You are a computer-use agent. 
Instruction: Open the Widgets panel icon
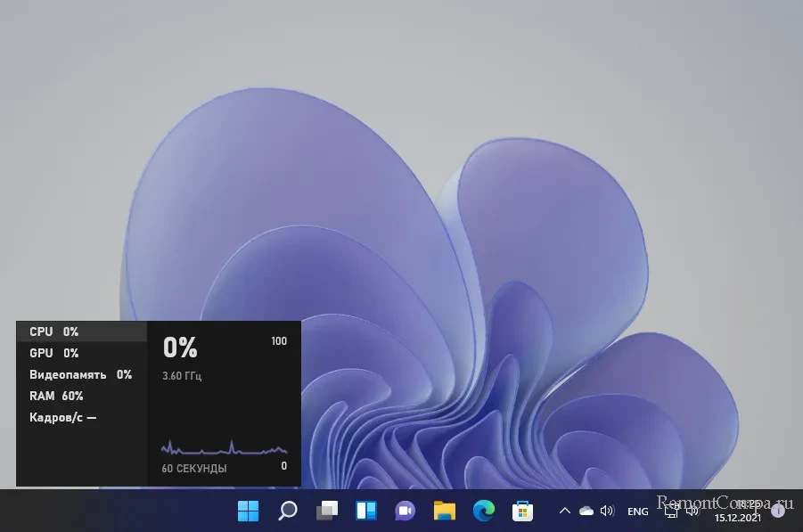tap(366, 511)
